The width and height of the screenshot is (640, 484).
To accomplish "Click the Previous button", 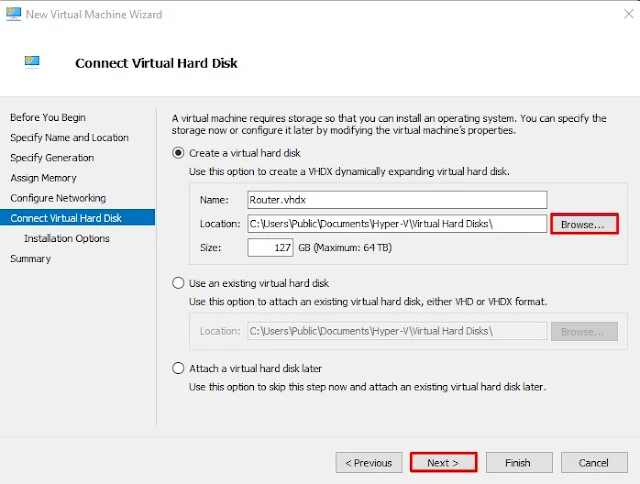I will pos(369,462).
